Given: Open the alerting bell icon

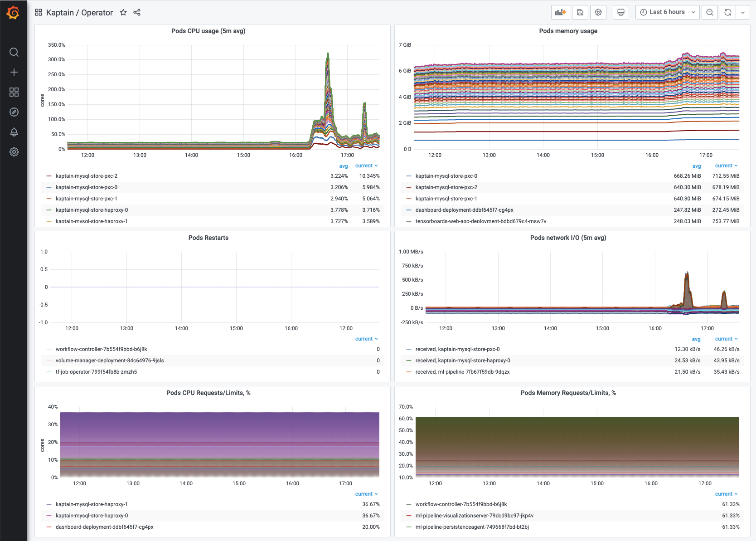Looking at the screenshot, I should [x=14, y=132].
